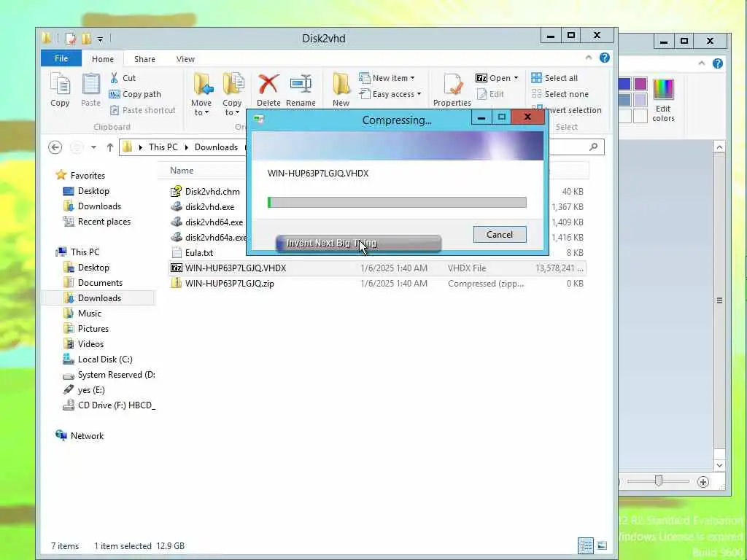Screen dimensions: 747x560
Task: Open the recent locations dropdown arrow
Action: (x=93, y=147)
